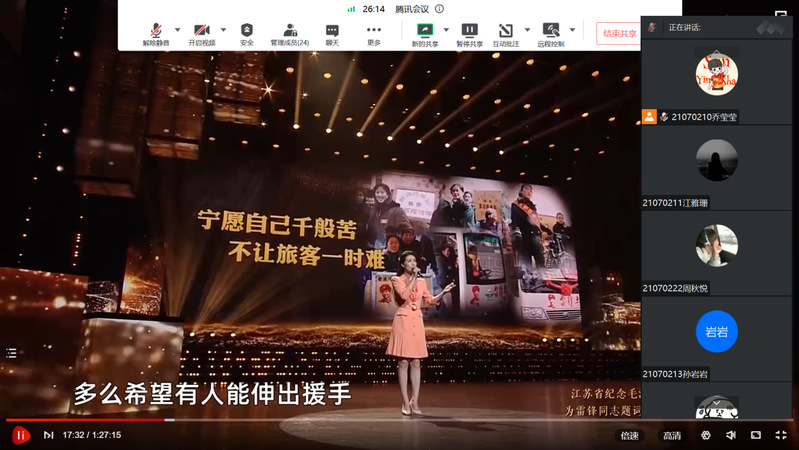Click the 远程控制 remote control icon

click(x=551, y=31)
